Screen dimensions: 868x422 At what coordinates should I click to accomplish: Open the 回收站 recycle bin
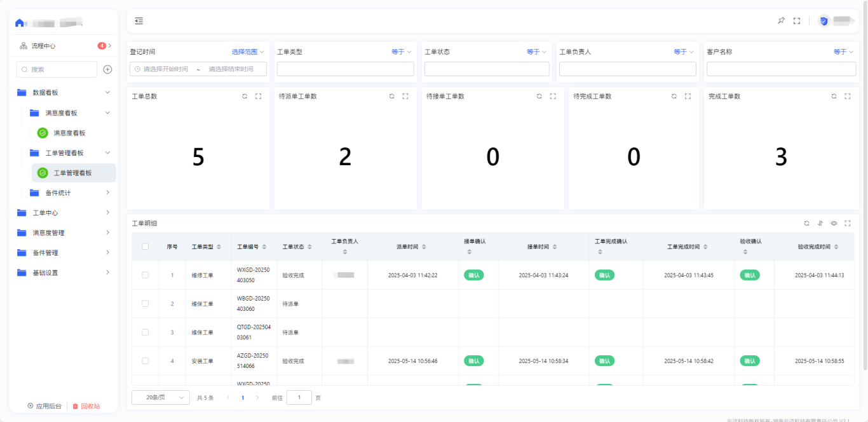point(86,406)
